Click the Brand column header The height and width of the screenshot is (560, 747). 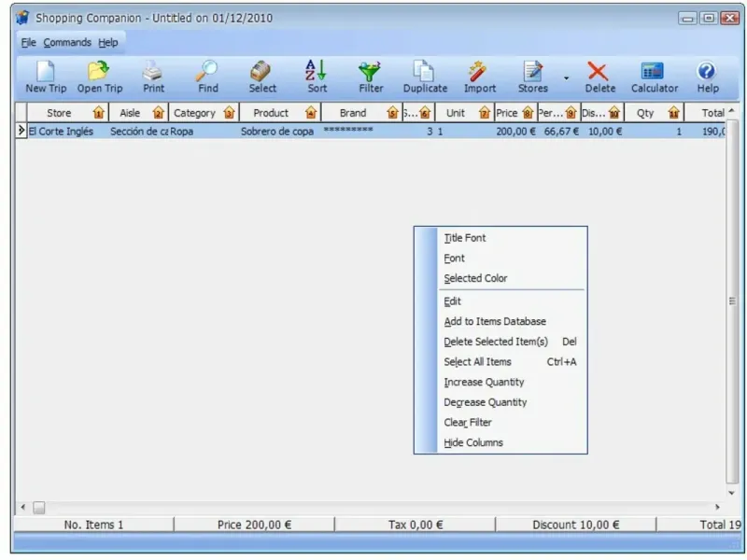(x=361, y=113)
